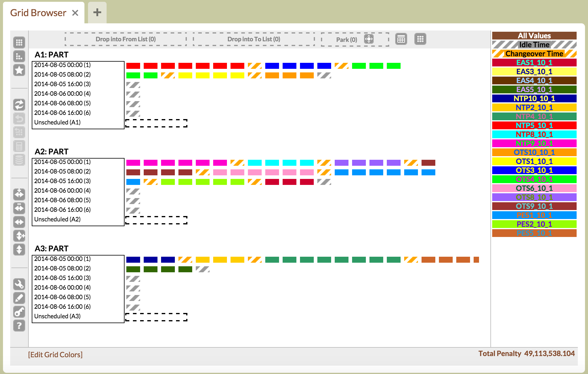The height and width of the screenshot is (374, 588).
Task: Click All Values legend header
Action: 534,36
